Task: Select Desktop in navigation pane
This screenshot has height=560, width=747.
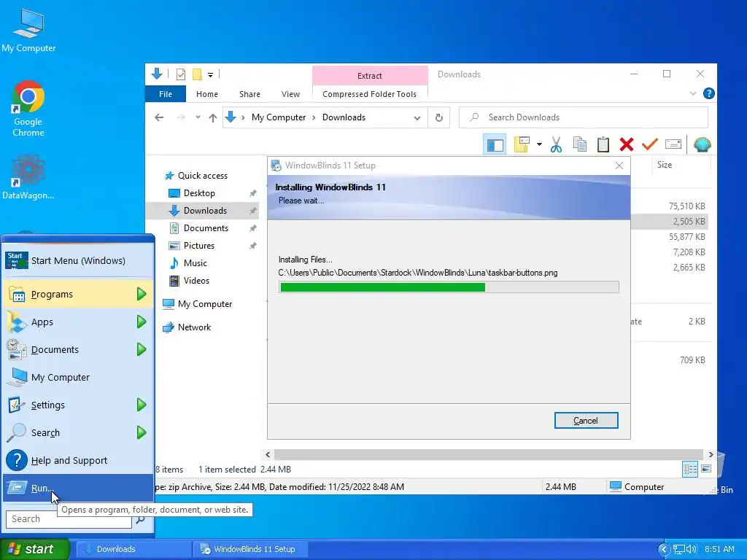Action: tap(199, 193)
